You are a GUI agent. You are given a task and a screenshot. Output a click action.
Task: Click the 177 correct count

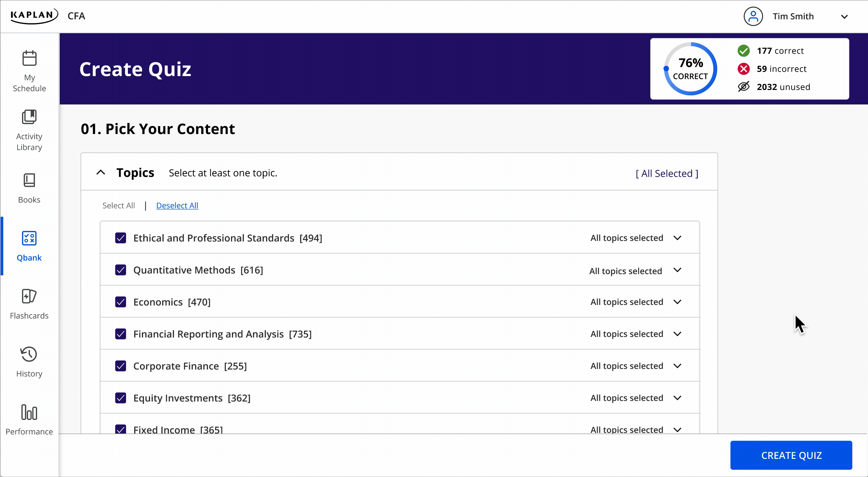780,51
